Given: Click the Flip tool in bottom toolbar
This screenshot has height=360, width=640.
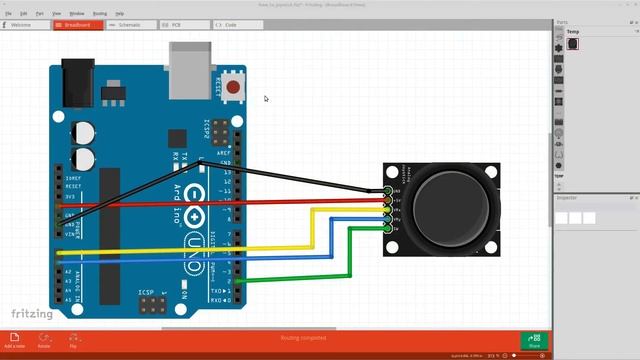Looking at the screenshot, I should 73,340.
